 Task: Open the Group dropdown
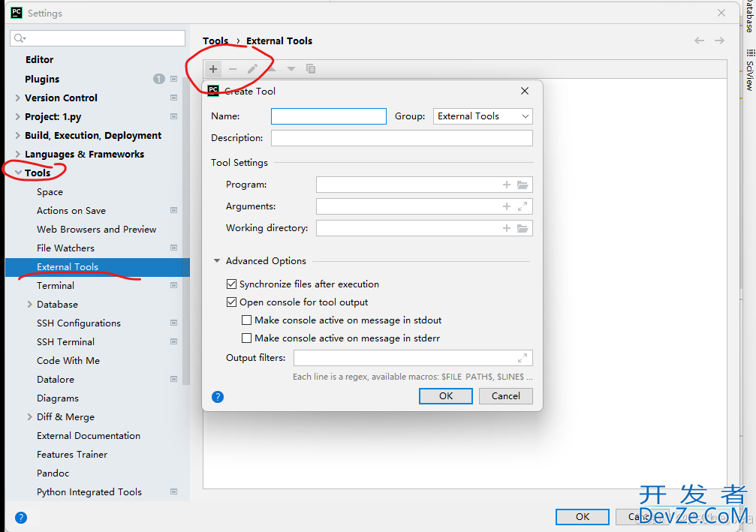(483, 116)
